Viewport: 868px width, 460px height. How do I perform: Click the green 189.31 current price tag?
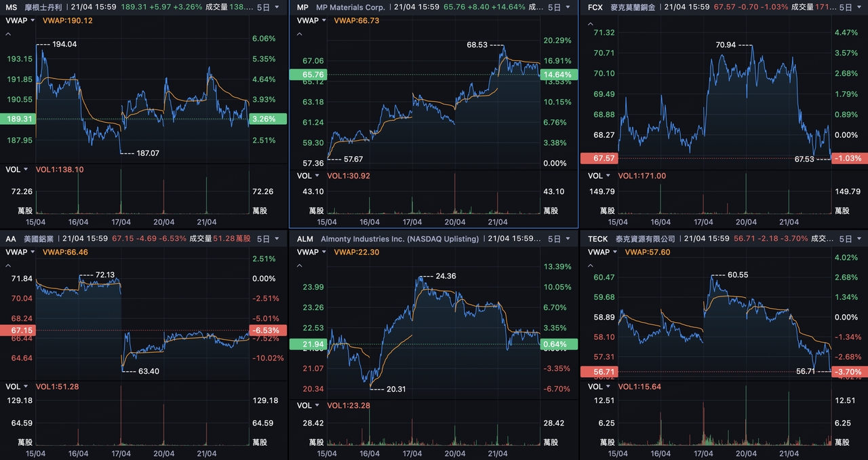click(x=18, y=119)
